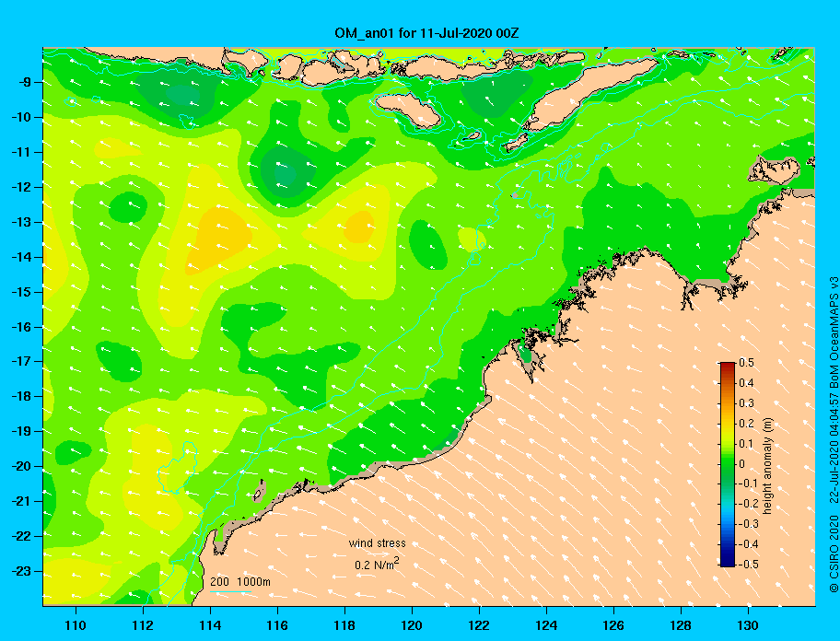Click the map title 'OM_an01 for 11-Jul-2020 00Z'

pyautogui.click(x=426, y=33)
